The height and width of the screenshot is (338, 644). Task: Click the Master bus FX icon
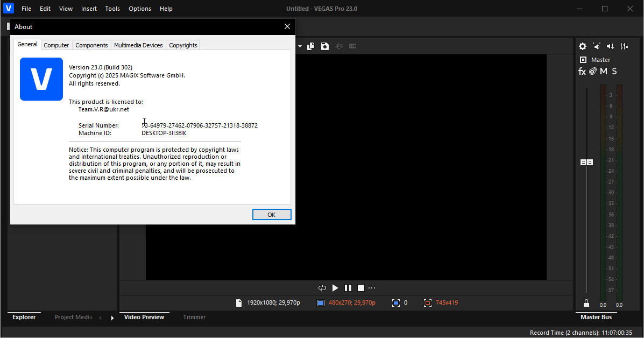[582, 71]
